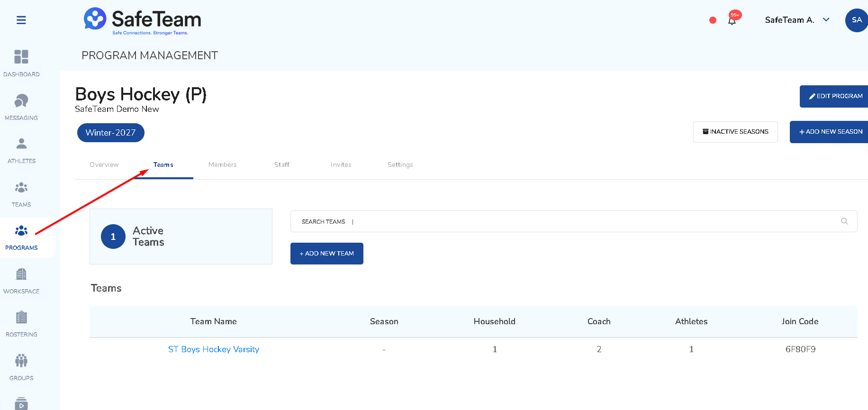Click the SafeTeam Demo New subtitle

point(117,109)
